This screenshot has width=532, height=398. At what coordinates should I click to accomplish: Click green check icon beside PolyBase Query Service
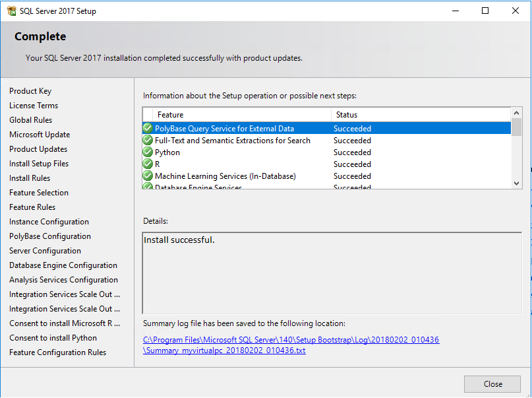click(148, 129)
